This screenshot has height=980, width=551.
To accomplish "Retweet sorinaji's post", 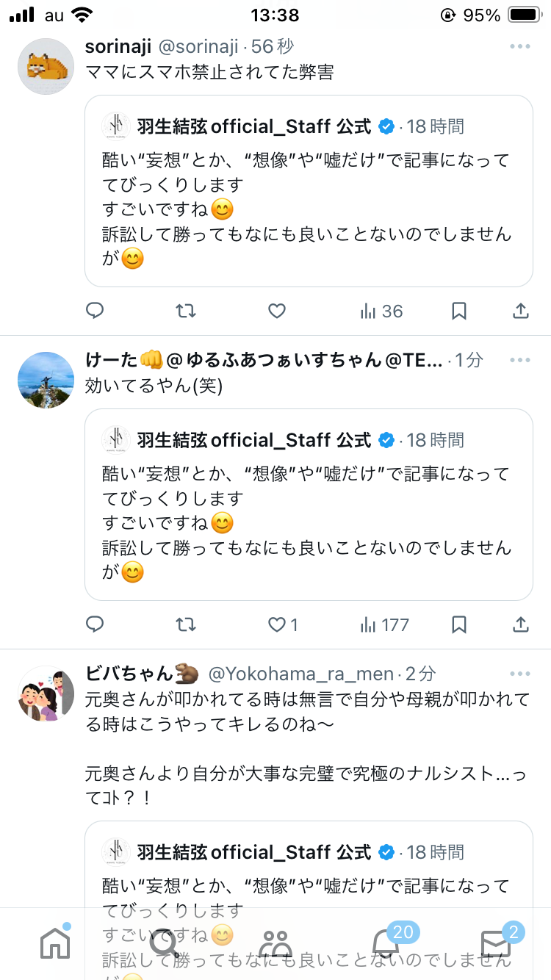I will (x=186, y=311).
